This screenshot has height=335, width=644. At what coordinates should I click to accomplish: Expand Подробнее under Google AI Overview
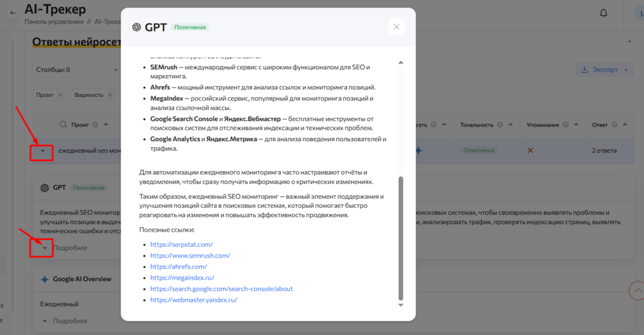point(45,321)
